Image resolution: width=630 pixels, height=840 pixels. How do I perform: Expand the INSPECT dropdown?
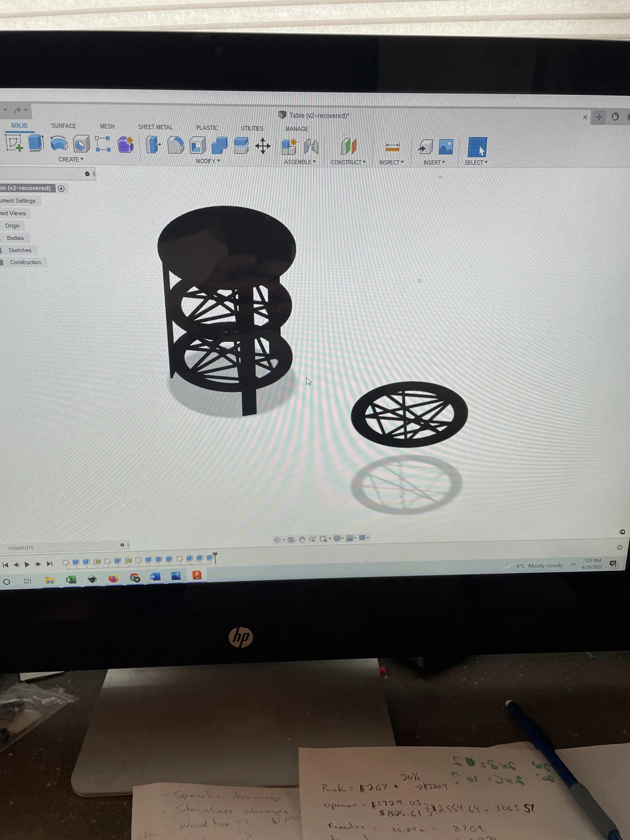tap(391, 163)
